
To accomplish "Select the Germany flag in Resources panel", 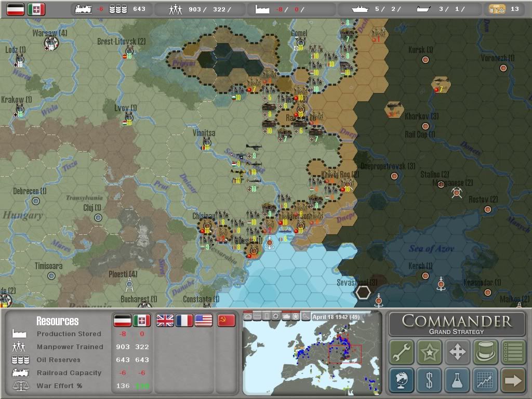I will (122, 320).
